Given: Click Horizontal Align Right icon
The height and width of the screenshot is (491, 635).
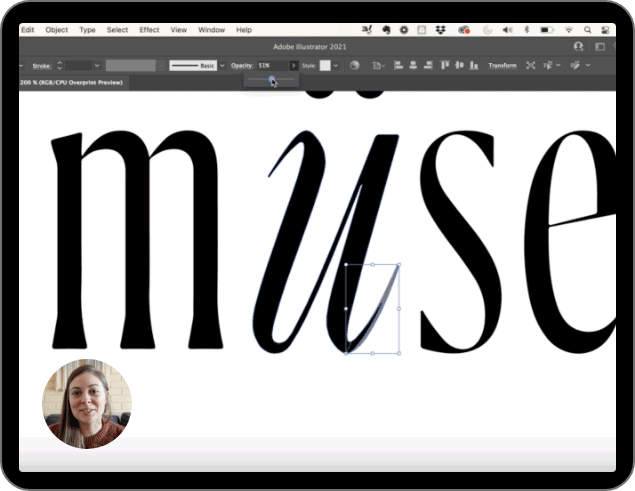Looking at the screenshot, I should (x=428, y=65).
